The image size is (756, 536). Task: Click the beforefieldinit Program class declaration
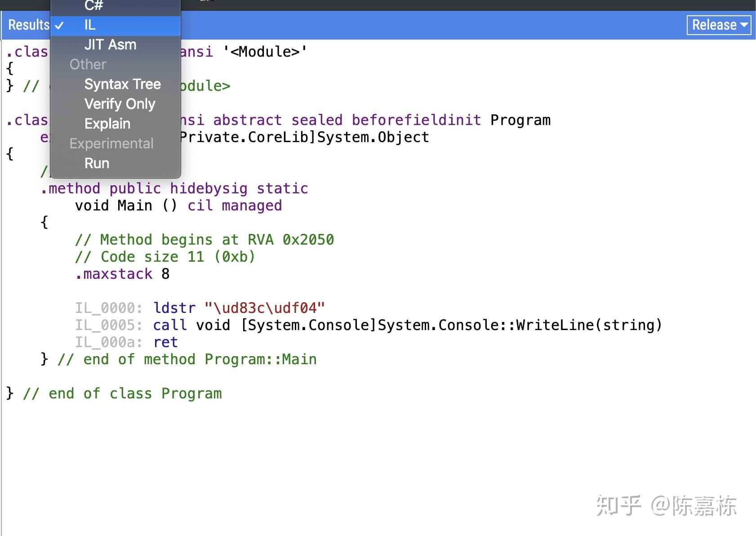520,120
